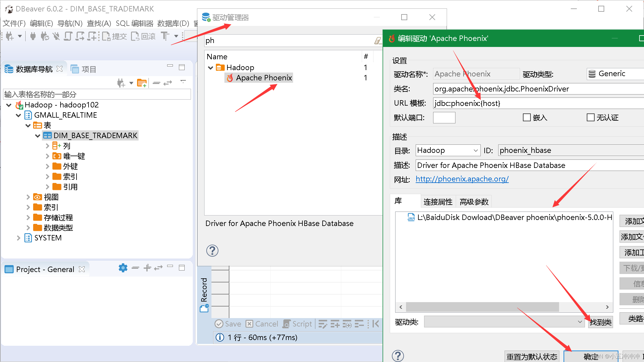The image size is (644, 362).
Task: Click the 默认端口 default port field
Action: coord(444,117)
